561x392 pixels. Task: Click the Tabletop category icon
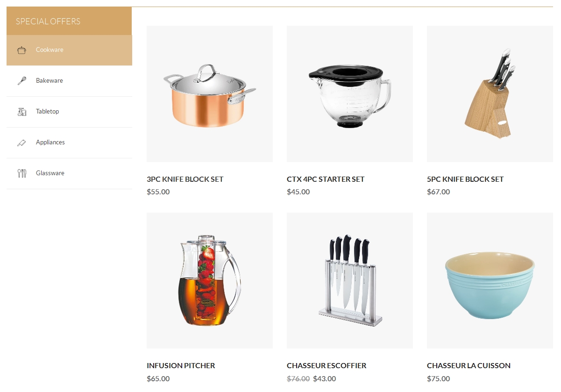pos(21,112)
